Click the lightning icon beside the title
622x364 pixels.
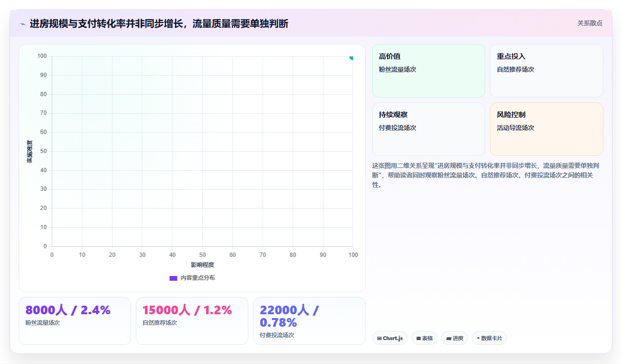pyautogui.click(x=22, y=24)
